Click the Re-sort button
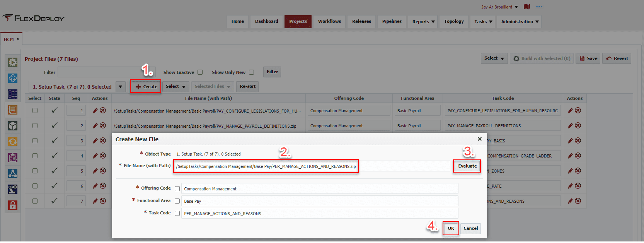 [x=247, y=87]
